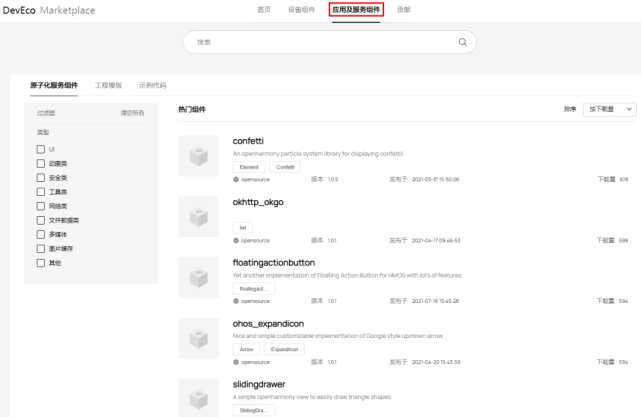Open the floatingactionbutton component title
This screenshot has width=641, height=417.
coord(274,263)
